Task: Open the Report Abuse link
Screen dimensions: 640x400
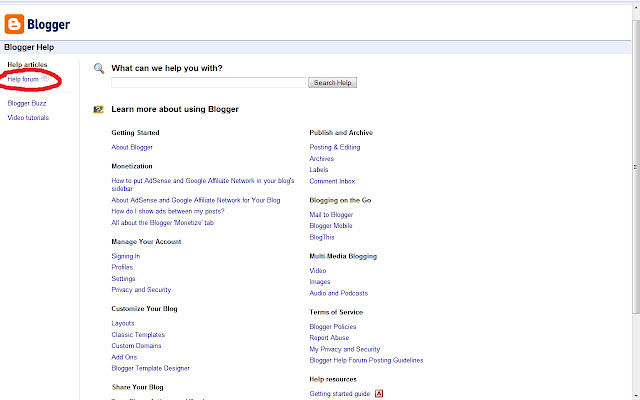Action: 329,338
